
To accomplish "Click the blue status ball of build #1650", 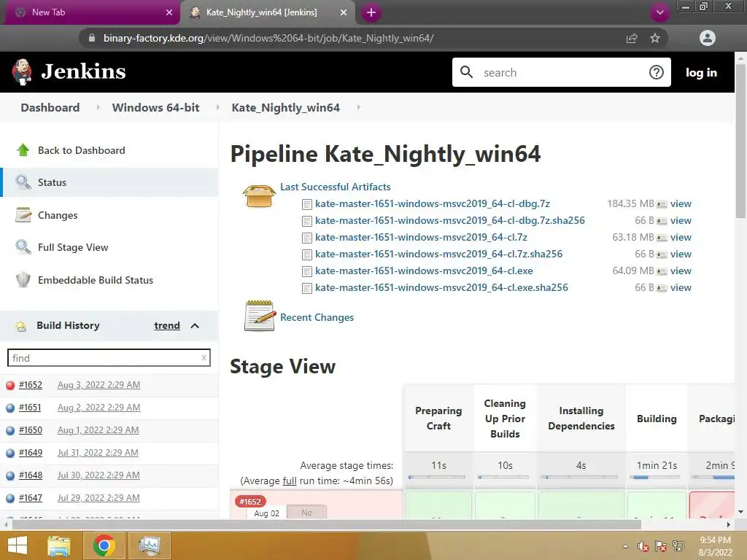I will coord(10,430).
